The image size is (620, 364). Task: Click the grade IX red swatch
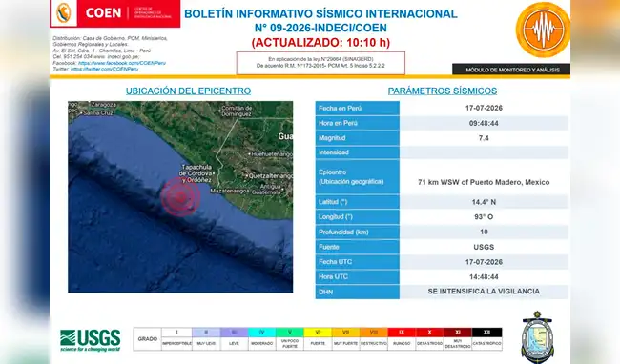pyautogui.click(x=402, y=333)
